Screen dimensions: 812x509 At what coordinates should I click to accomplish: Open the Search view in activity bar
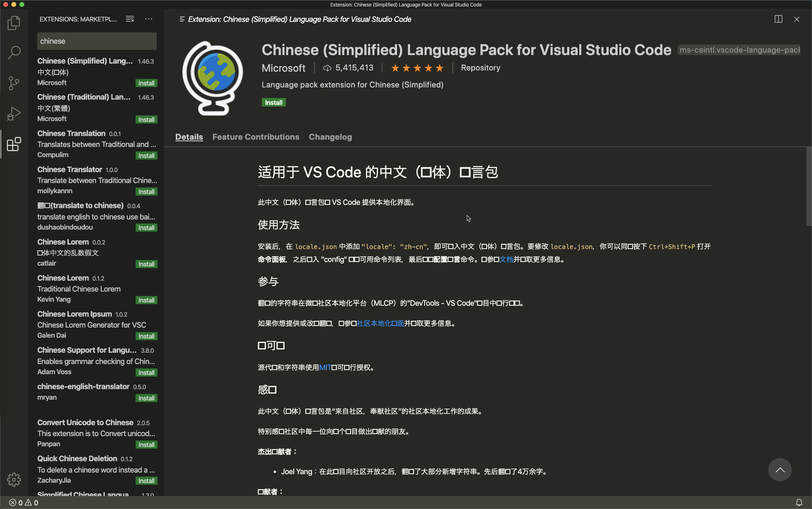(14, 53)
